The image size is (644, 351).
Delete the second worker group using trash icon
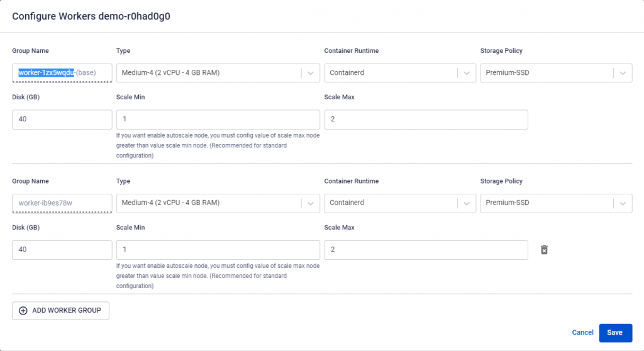(545, 250)
